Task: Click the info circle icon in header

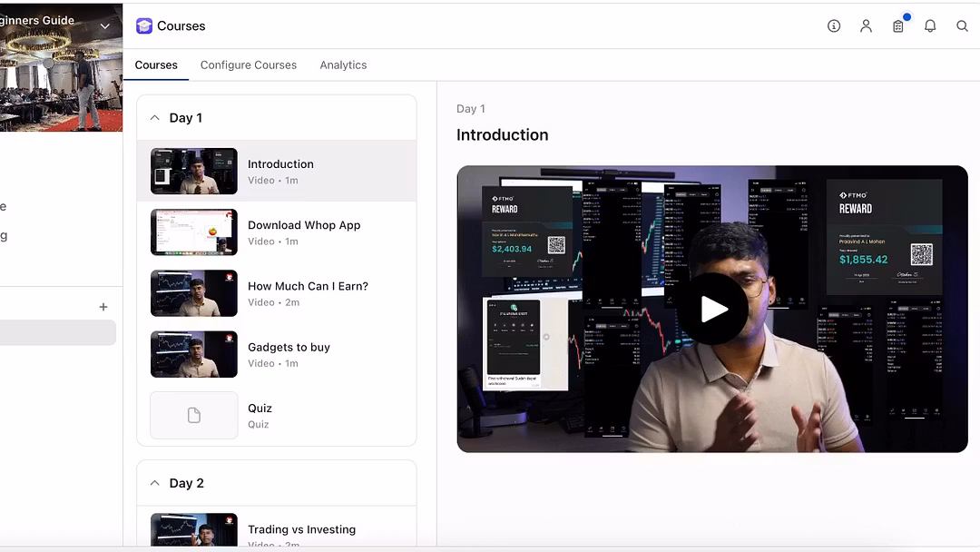Action: (x=834, y=26)
